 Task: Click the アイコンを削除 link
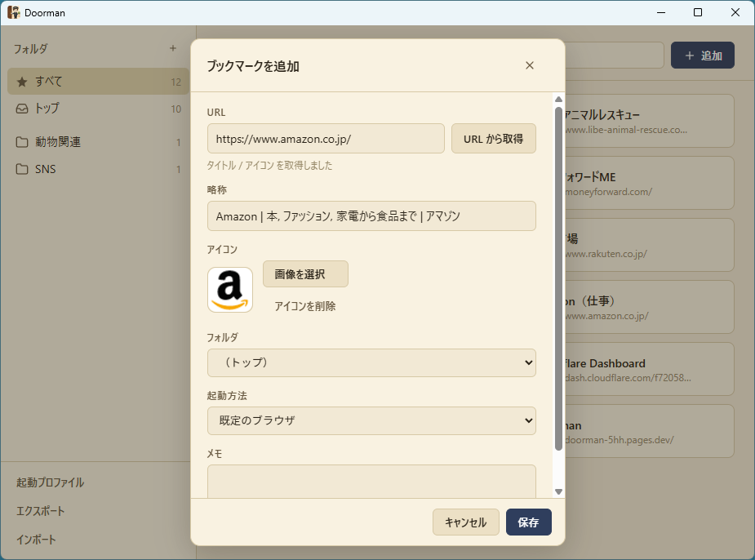pos(306,308)
